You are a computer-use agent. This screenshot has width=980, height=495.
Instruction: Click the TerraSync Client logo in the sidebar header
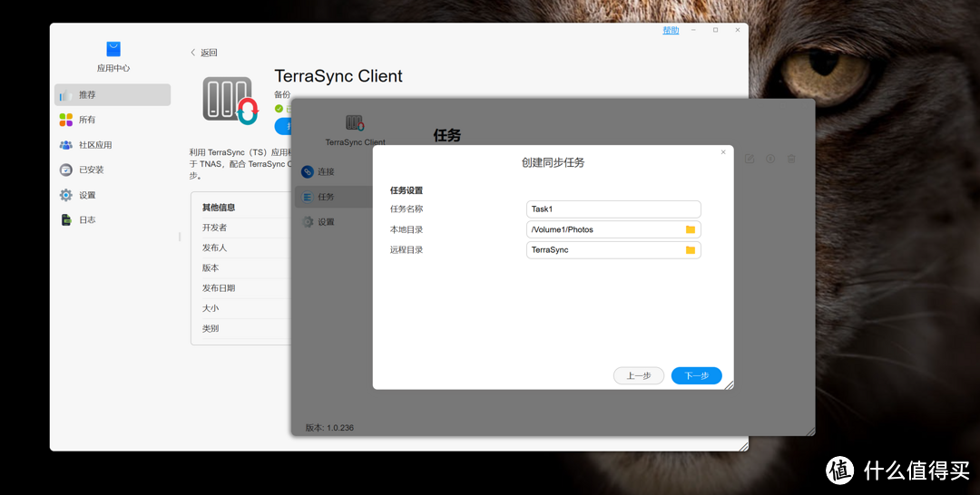coord(355,123)
